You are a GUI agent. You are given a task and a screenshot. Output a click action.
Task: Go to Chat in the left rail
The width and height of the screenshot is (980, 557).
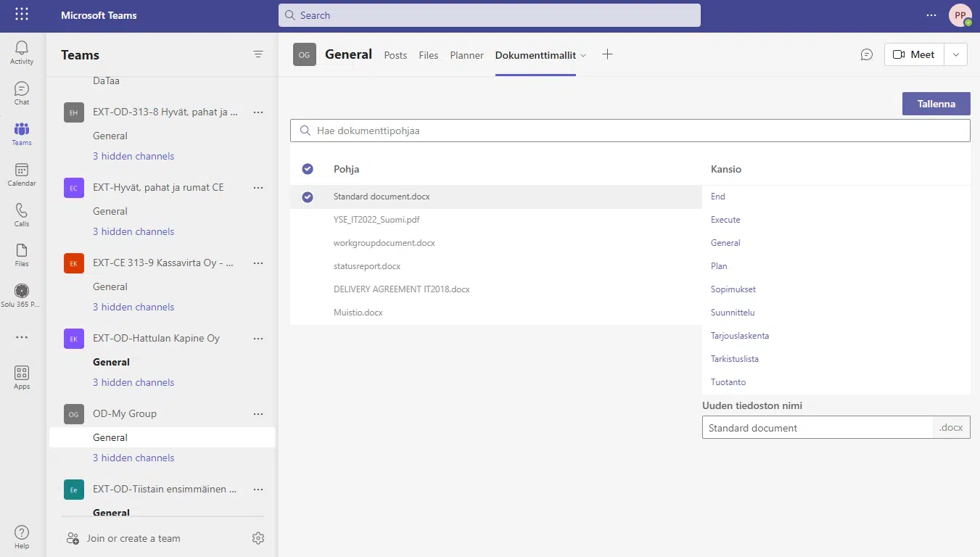(22, 93)
